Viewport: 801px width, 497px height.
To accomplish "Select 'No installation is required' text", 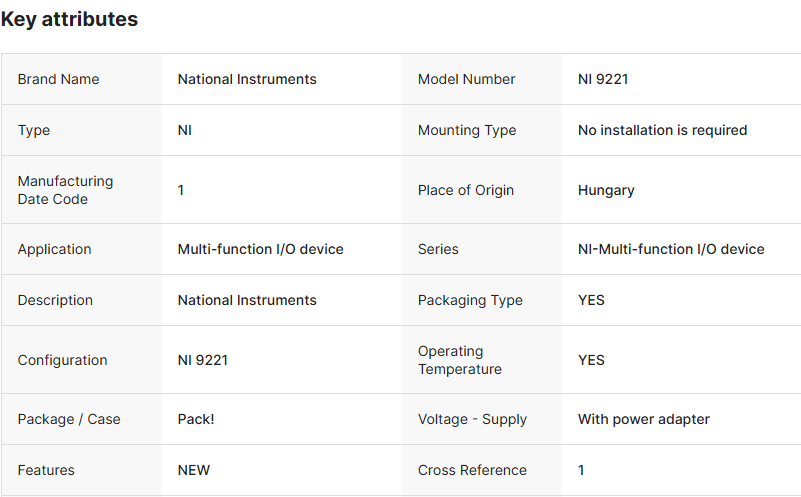I will [662, 130].
